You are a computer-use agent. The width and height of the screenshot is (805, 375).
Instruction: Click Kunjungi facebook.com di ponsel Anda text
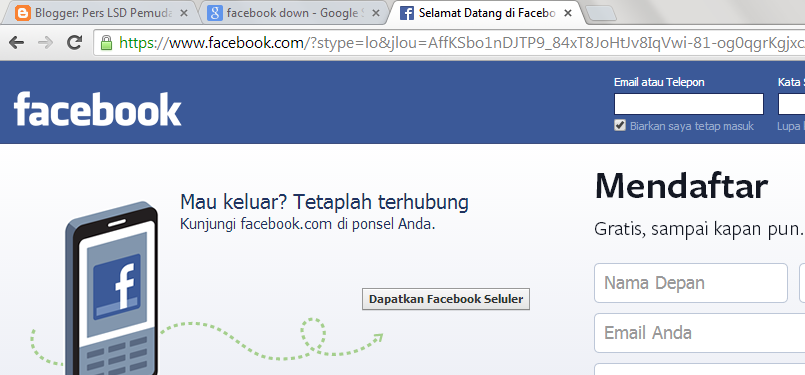point(308,224)
